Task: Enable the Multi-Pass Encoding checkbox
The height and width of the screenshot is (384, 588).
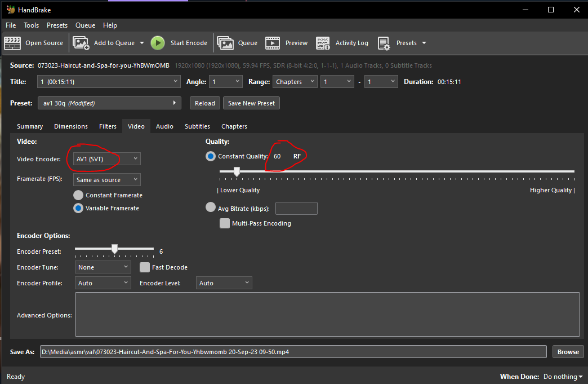Action: pos(225,223)
